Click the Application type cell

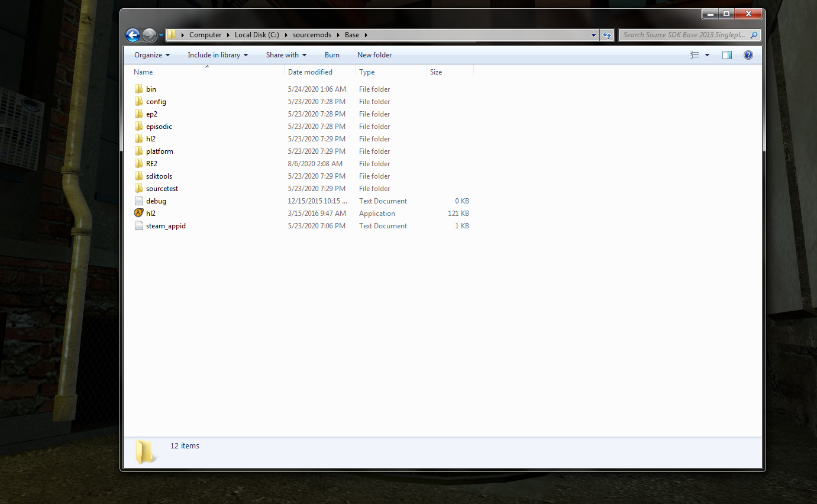(377, 214)
